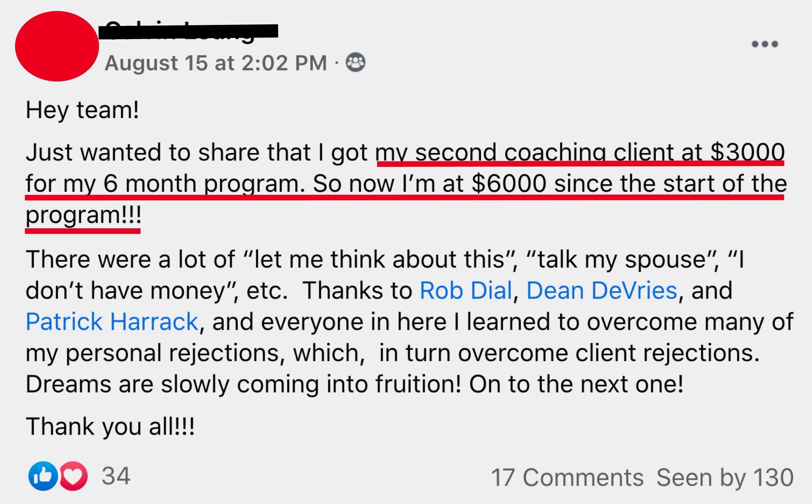
Task: View the Seen by 130 list
Action: (725, 478)
